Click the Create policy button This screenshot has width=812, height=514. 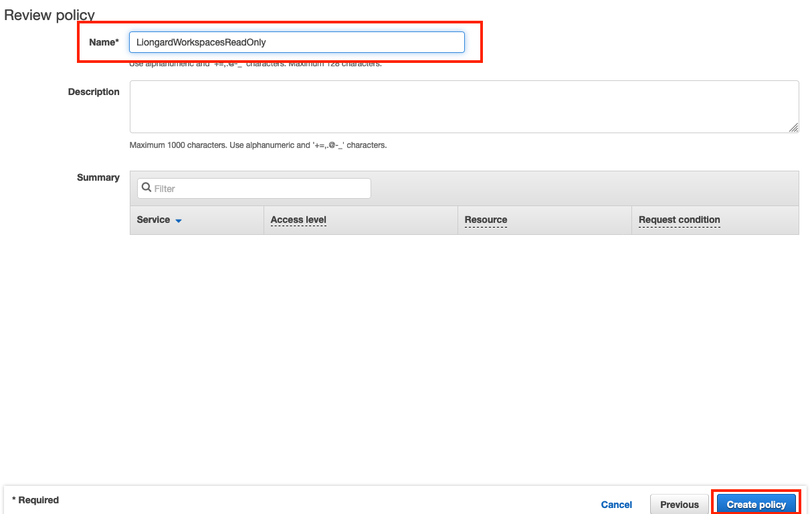[x=756, y=505]
